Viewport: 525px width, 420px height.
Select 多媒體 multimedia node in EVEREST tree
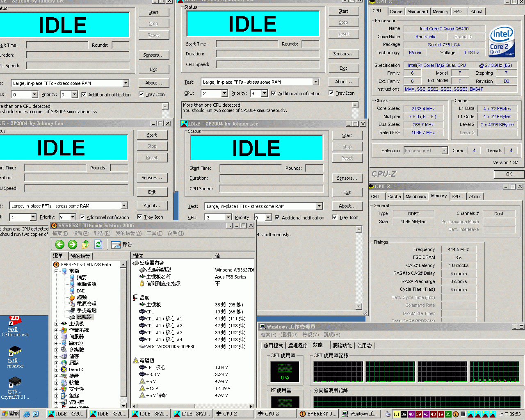pos(76,349)
